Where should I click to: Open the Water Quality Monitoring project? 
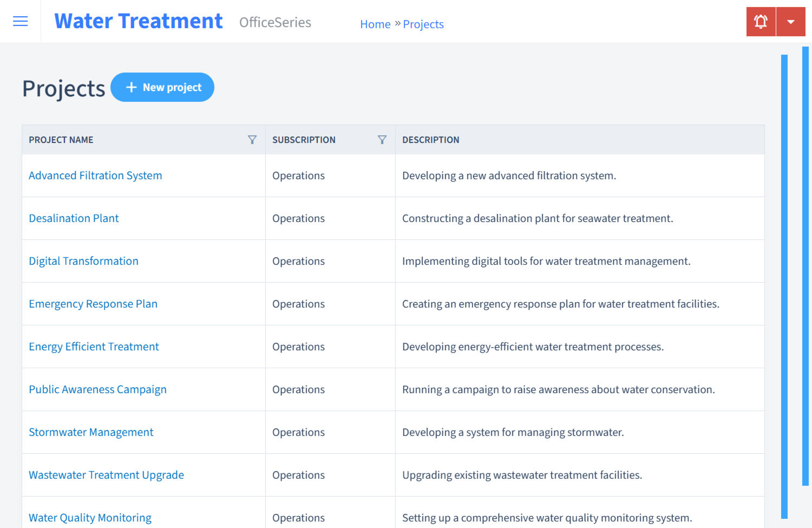(90, 518)
